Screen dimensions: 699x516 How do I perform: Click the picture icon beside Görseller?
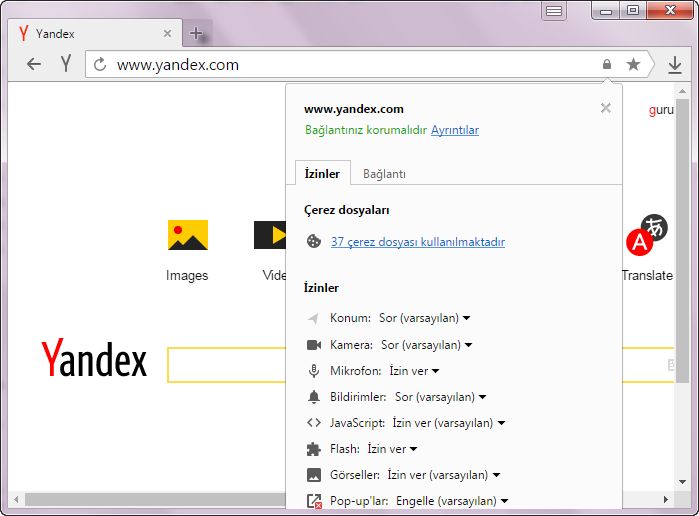coord(314,475)
